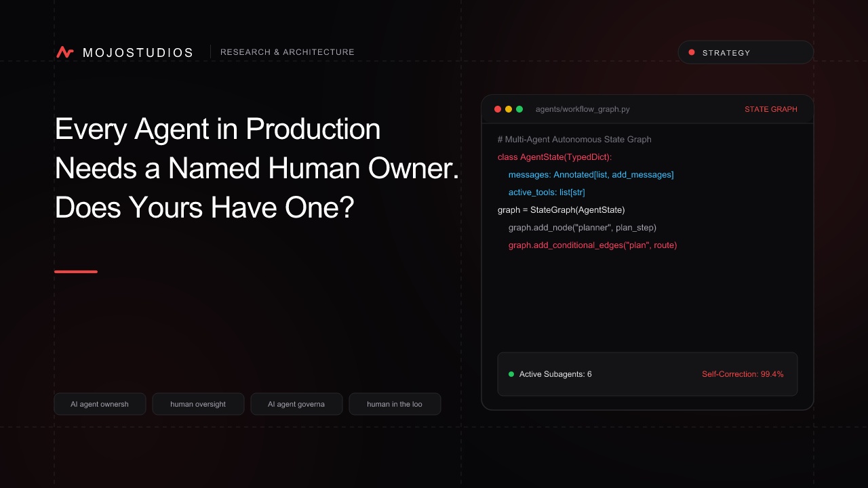868x488 pixels.
Task: Click the Self-Correction: 99.4% value
Action: [x=743, y=374]
